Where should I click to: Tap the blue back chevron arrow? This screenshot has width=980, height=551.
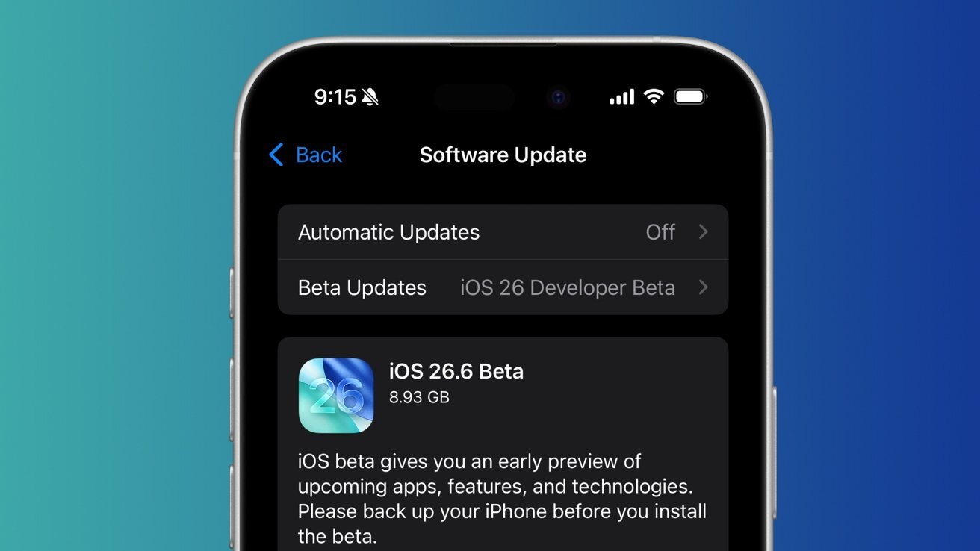[276, 155]
